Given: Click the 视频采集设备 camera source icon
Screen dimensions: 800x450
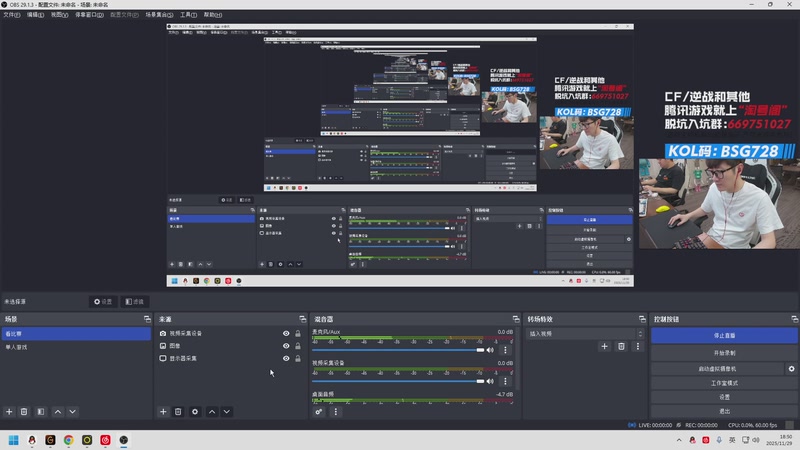Looking at the screenshot, I should (x=163, y=333).
